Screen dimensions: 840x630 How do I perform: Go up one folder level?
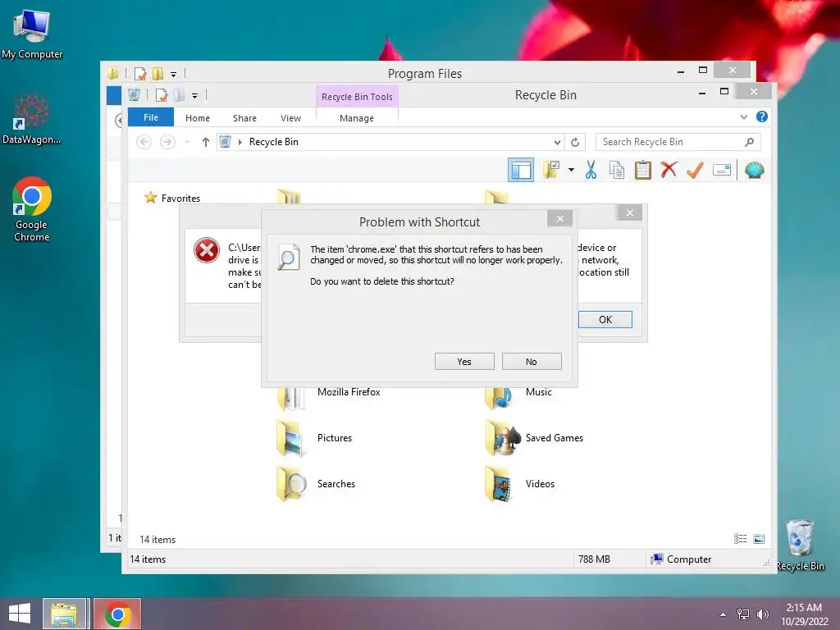pyautogui.click(x=205, y=141)
